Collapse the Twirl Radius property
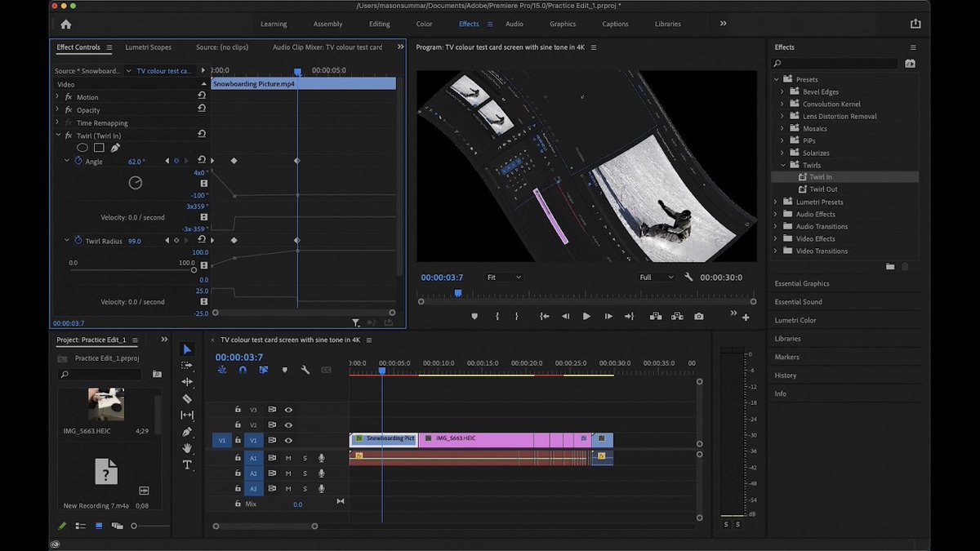The width and height of the screenshot is (980, 551). click(x=67, y=241)
